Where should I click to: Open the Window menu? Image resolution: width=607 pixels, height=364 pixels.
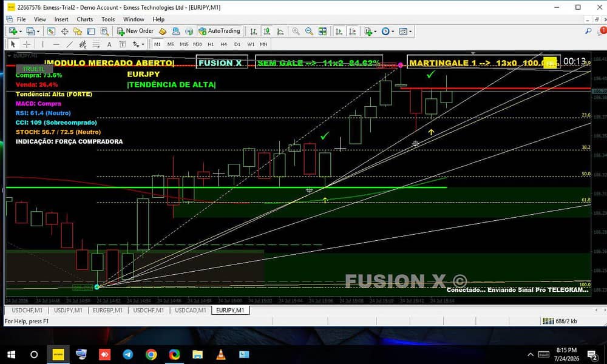tap(134, 19)
